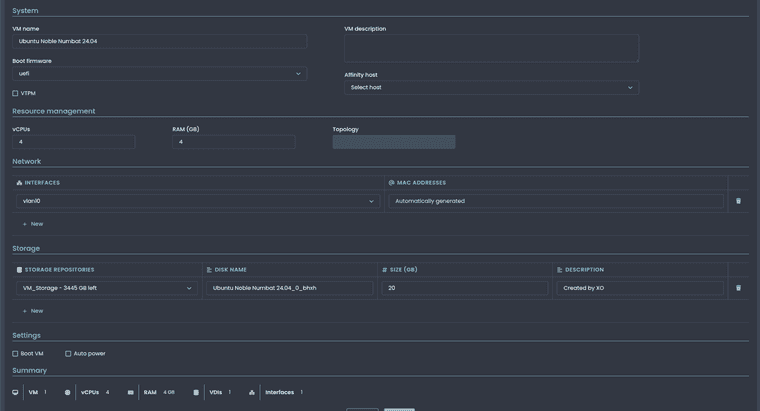The image size is (760, 411).
Task: Click the Network section heading
Action: click(x=27, y=161)
